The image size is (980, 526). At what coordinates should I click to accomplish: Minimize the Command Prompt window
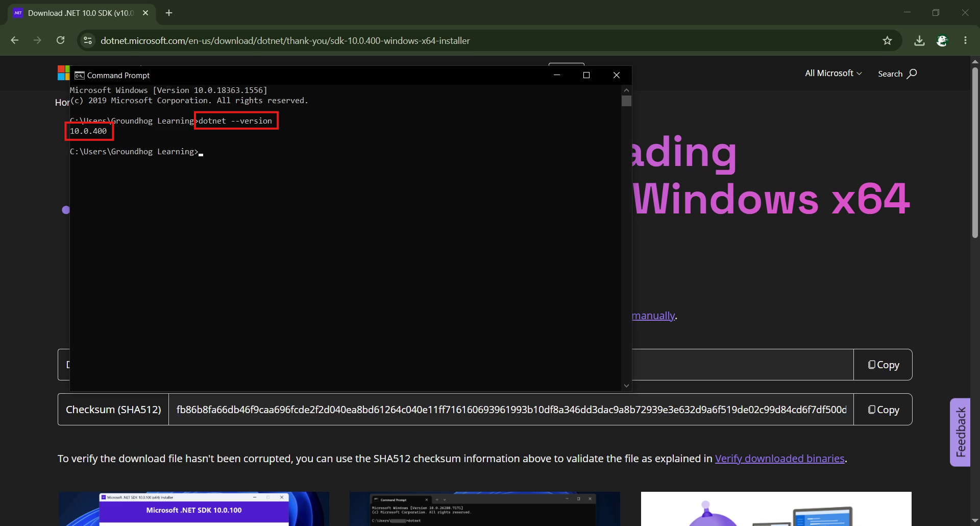[x=557, y=75]
